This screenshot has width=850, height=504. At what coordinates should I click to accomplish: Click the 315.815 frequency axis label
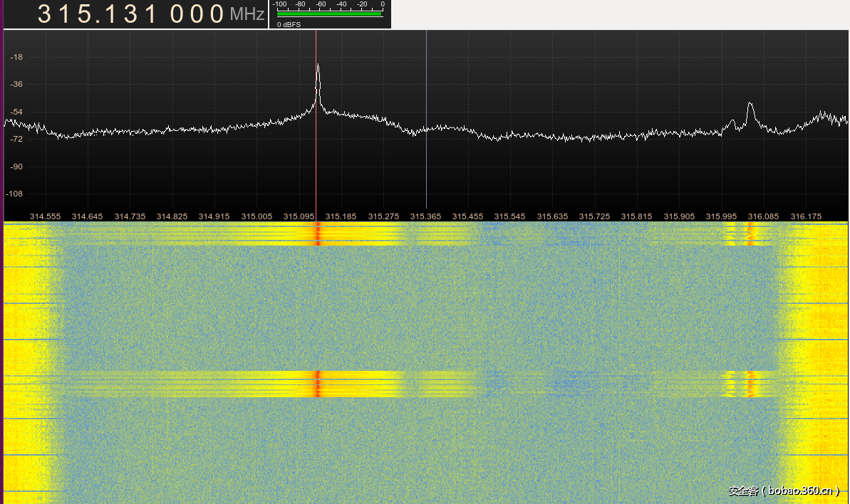click(636, 216)
